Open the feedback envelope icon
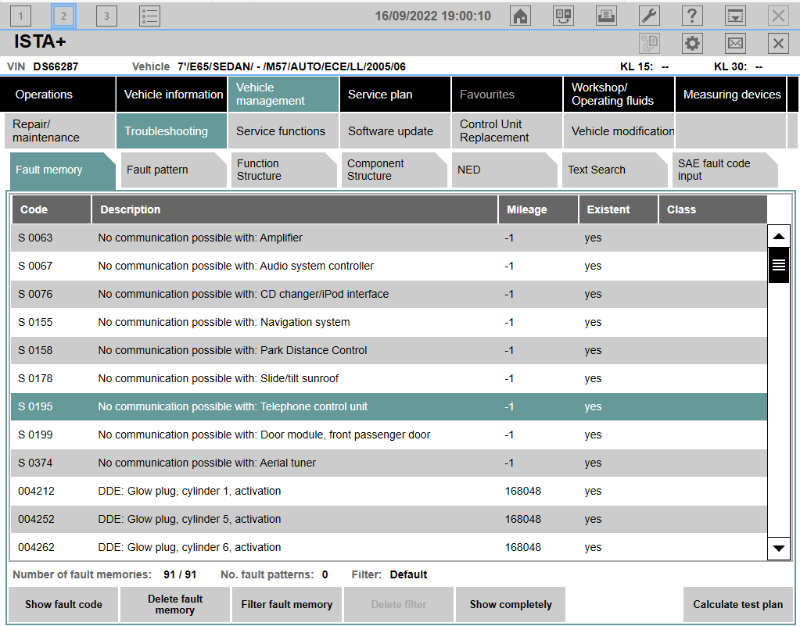 (735, 43)
